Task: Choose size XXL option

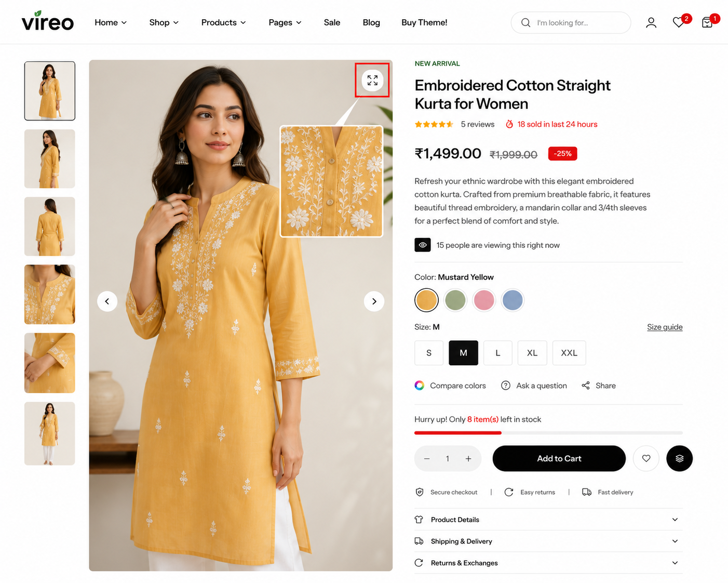Action: (x=569, y=353)
